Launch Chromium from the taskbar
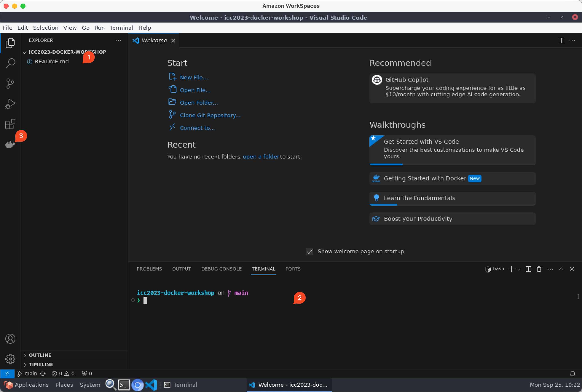Viewport: 582px width, 392px height. tap(137, 385)
